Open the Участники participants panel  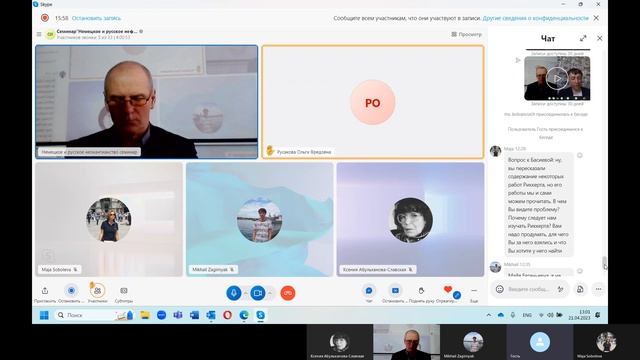coord(97,291)
